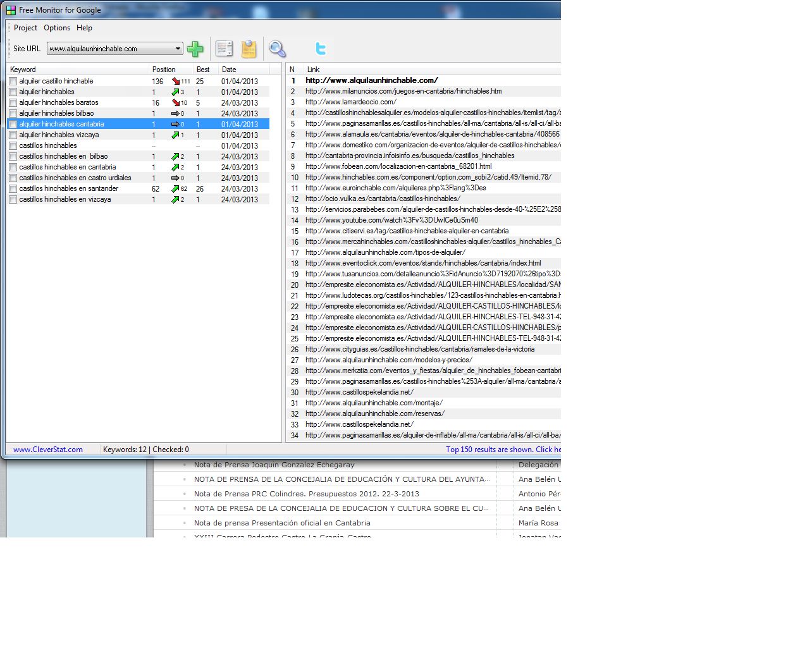
Task: Select the euroinchable.com alquileres result row
Action: point(424,188)
